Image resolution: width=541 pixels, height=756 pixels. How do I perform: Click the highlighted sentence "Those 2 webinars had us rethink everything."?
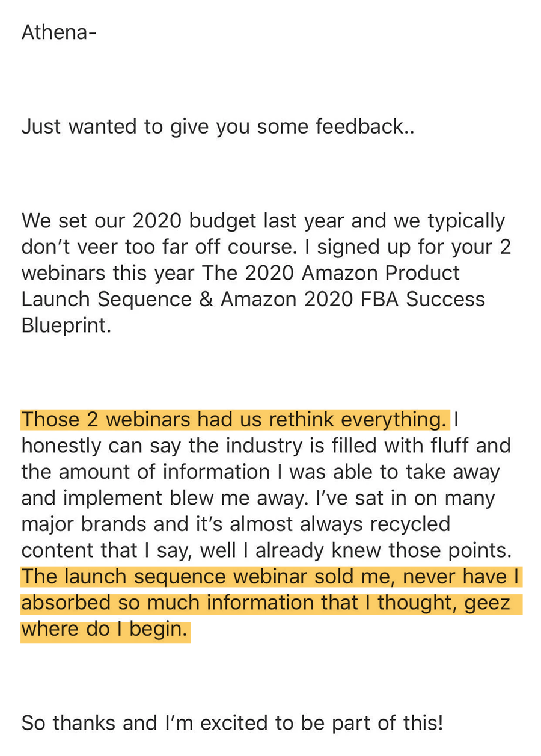click(234, 419)
